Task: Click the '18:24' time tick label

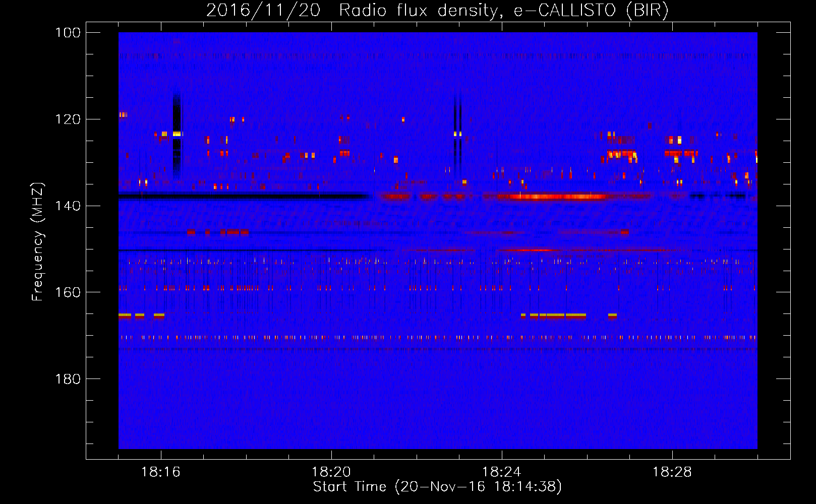Action: tap(502, 472)
